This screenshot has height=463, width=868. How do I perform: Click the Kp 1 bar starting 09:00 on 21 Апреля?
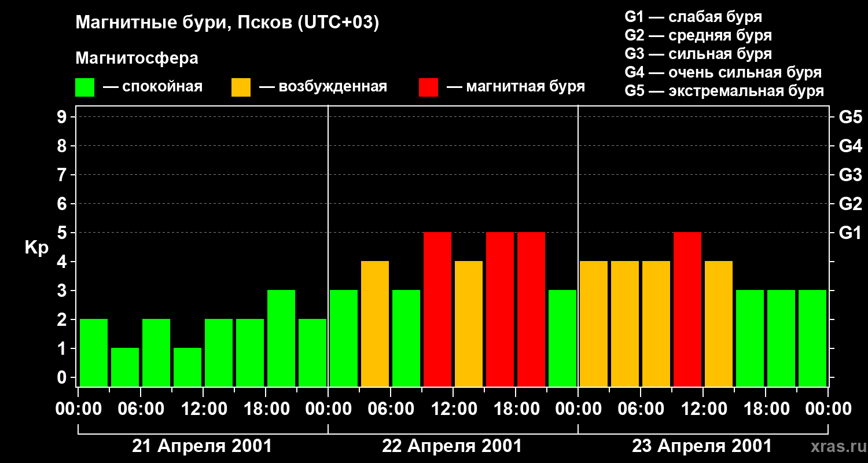click(x=187, y=367)
